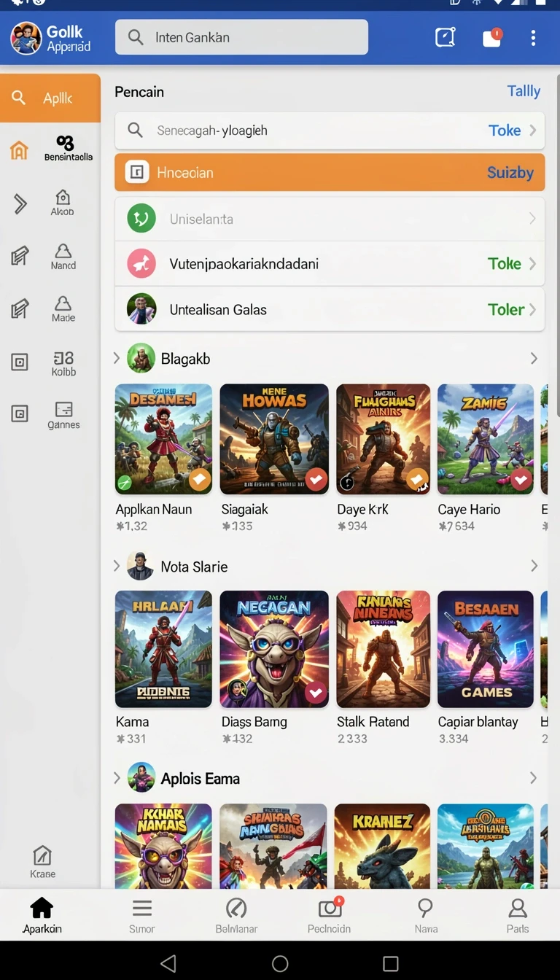This screenshot has width=560, height=980.
Task: Switch to the Aparkcin home tab
Action: (42, 915)
